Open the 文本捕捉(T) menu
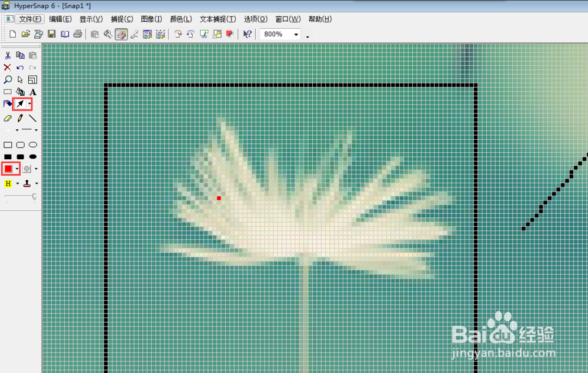This screenshot has width=588, height=373. point(218,19)
